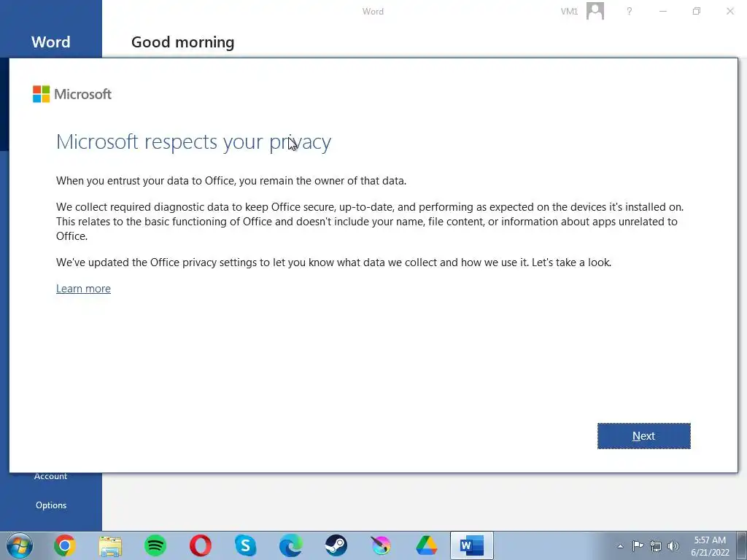Click the 'Microsoft respects your privacy' heading

click(193, 142)
